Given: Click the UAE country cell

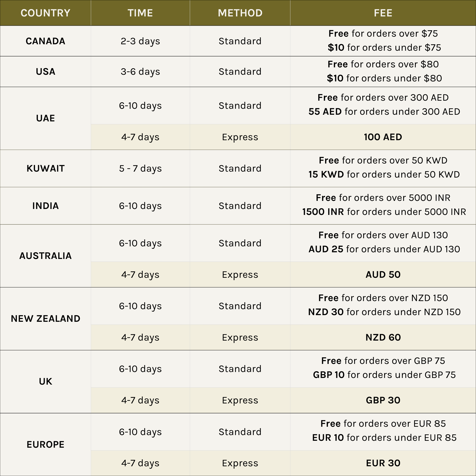Looking at the screenshot, I should tap(45, 118).
